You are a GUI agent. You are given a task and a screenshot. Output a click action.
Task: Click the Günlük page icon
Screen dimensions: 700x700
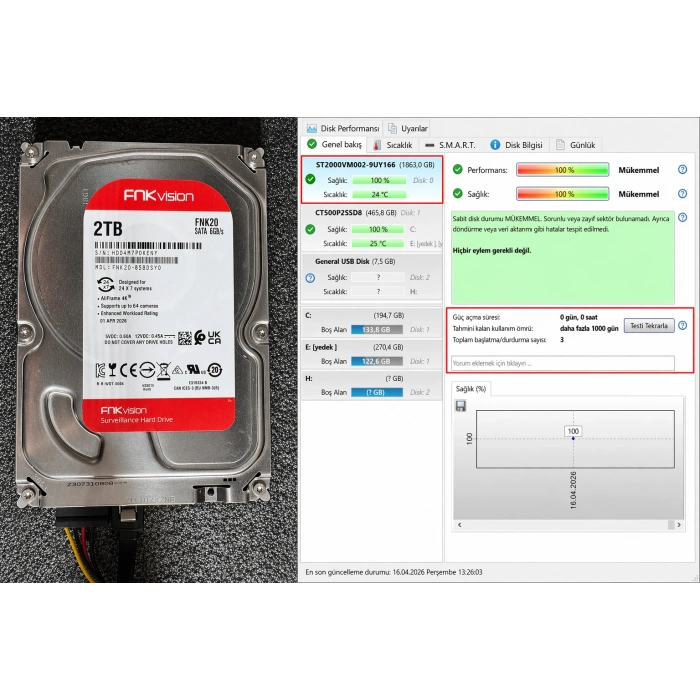pos(560,144)
